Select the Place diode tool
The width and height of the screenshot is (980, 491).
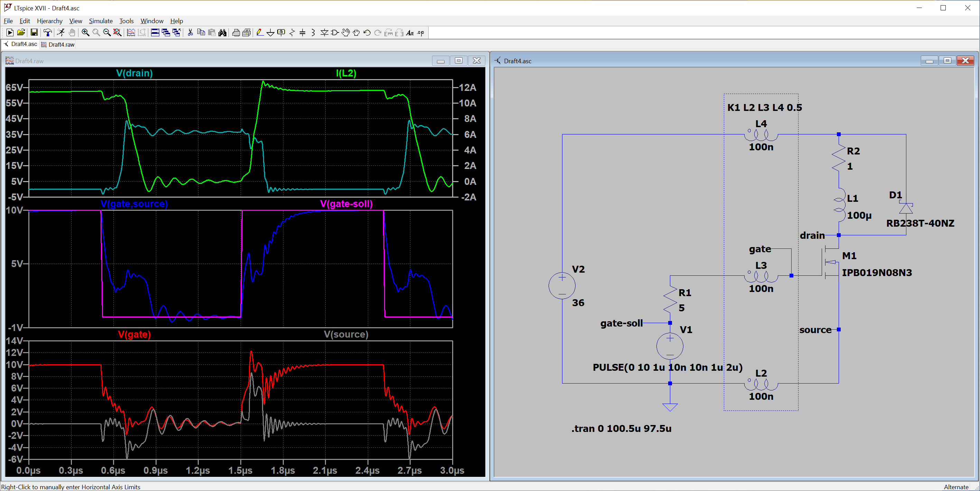324,33
